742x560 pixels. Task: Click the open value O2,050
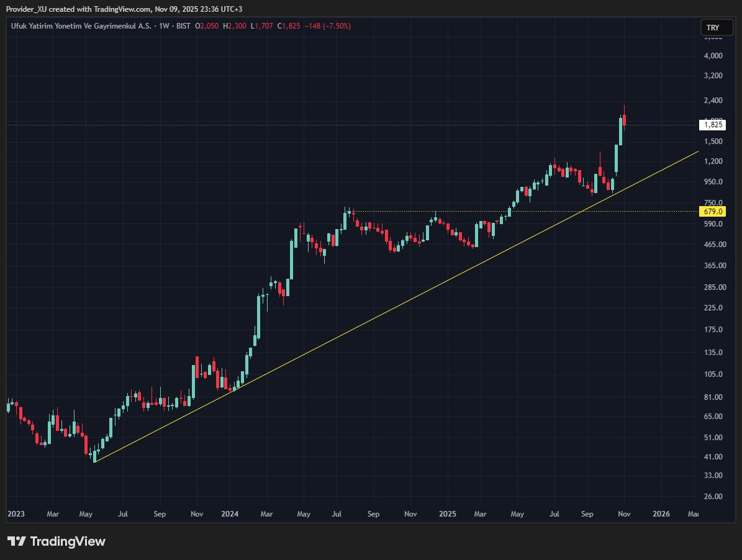coord(207,26)
